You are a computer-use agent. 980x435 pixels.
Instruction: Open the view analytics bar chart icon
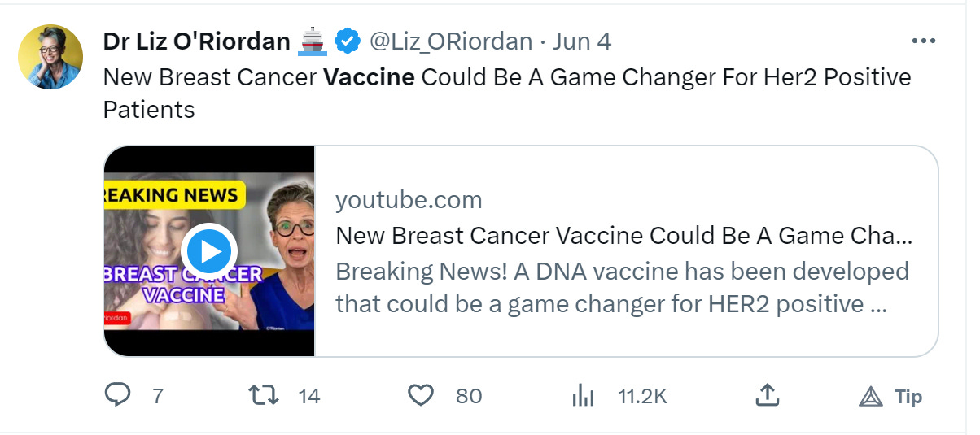pos(583,396)
